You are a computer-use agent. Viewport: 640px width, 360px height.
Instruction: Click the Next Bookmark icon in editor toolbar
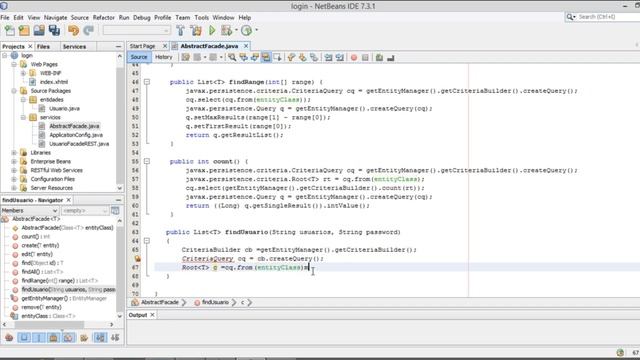point(302,58)
